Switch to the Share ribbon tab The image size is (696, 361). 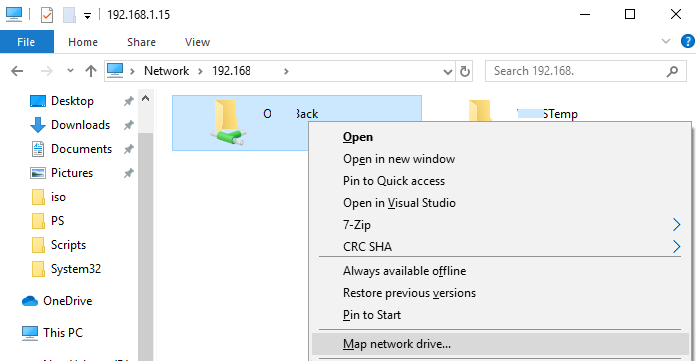click(x=141, y=42)
